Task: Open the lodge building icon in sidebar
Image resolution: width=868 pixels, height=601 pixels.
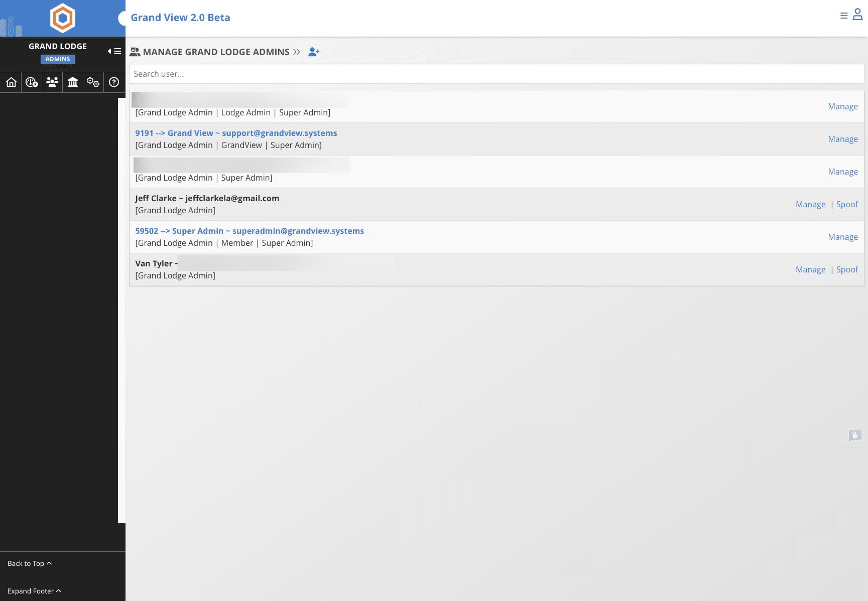Action: click(73, 82)
